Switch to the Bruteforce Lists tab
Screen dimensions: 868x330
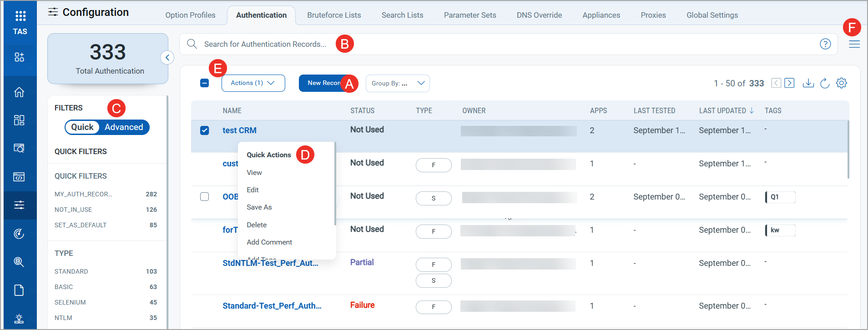tap(333, 15)
